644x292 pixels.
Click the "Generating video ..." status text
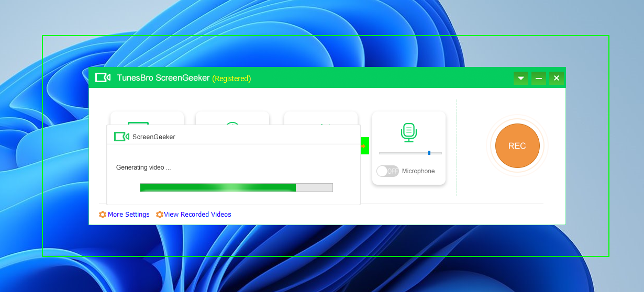[x=143, y=167]
